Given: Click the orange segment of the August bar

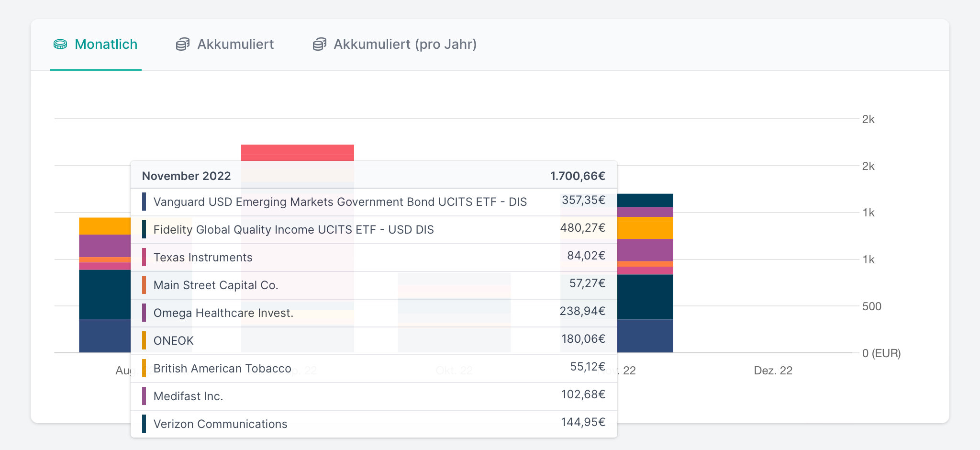Looking at the screenshot, I should 104,226.
